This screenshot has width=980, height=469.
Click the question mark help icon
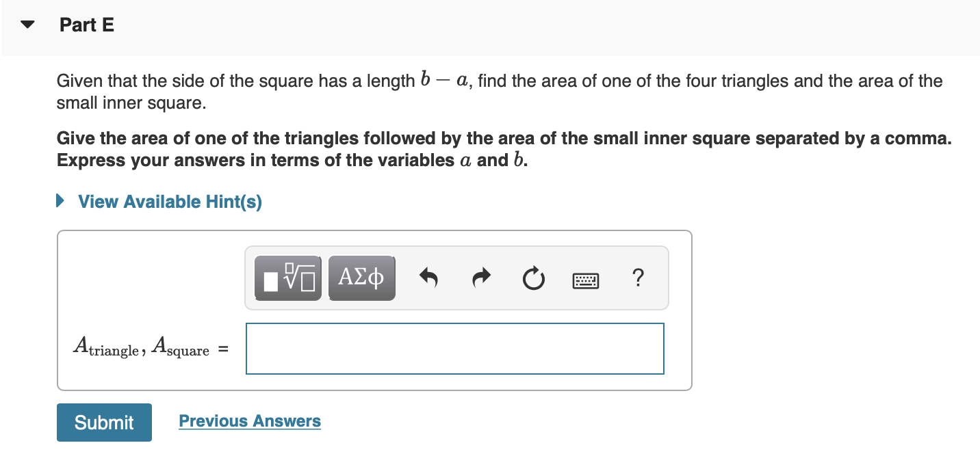(x=638, y=278)
